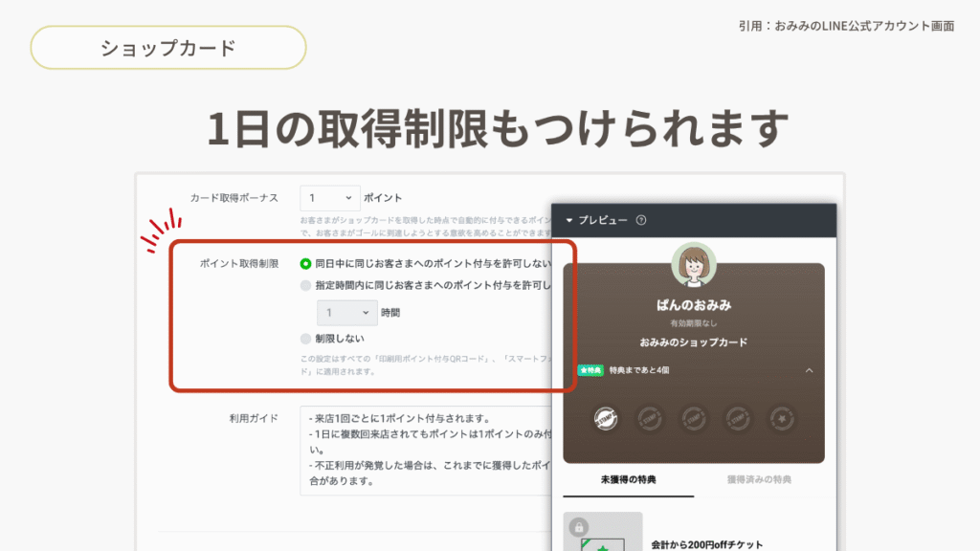Switch to 未獲得の特典 tab

click(628, 479)
